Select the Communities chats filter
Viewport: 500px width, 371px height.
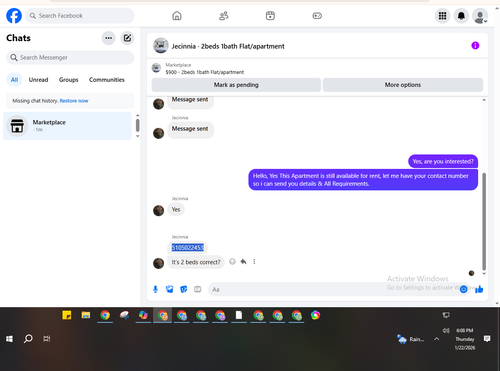(x=107, y=80)
